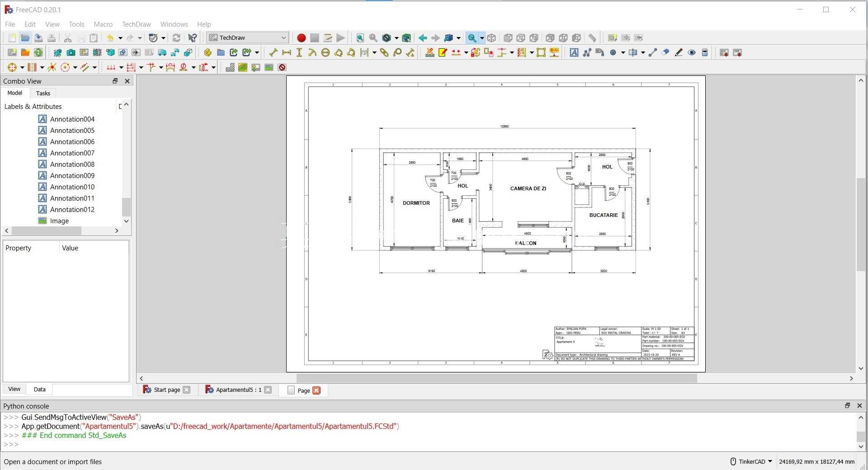Add a cosmetic line through two points
This screenshot has height=470, width=868.
point(652,52)
